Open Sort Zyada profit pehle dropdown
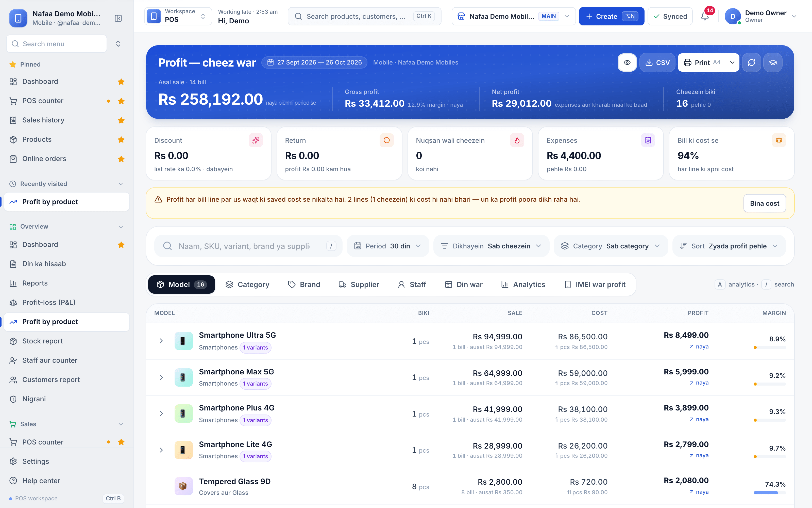 point(729,246)
